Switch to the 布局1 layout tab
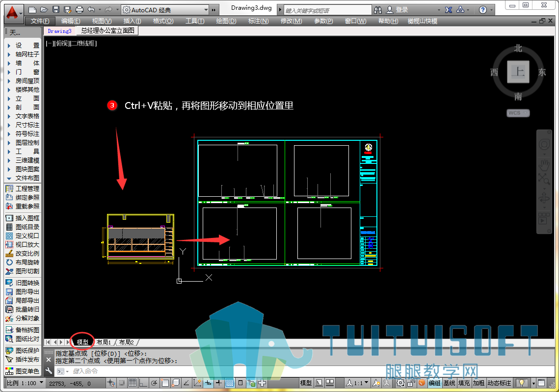This screenshot has width=559, height=392. tap(104, 342)
